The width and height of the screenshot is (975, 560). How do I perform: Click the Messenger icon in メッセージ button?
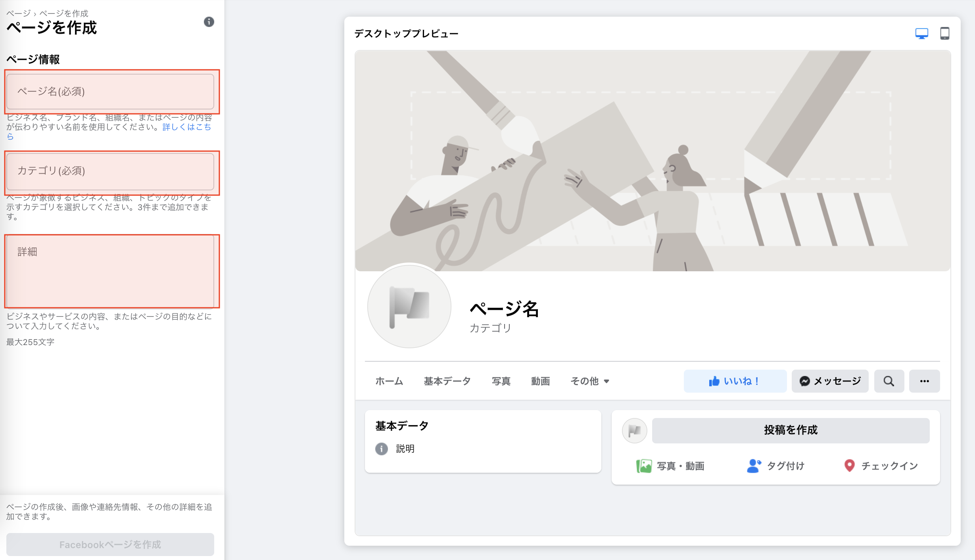click(x=805, y=381)
